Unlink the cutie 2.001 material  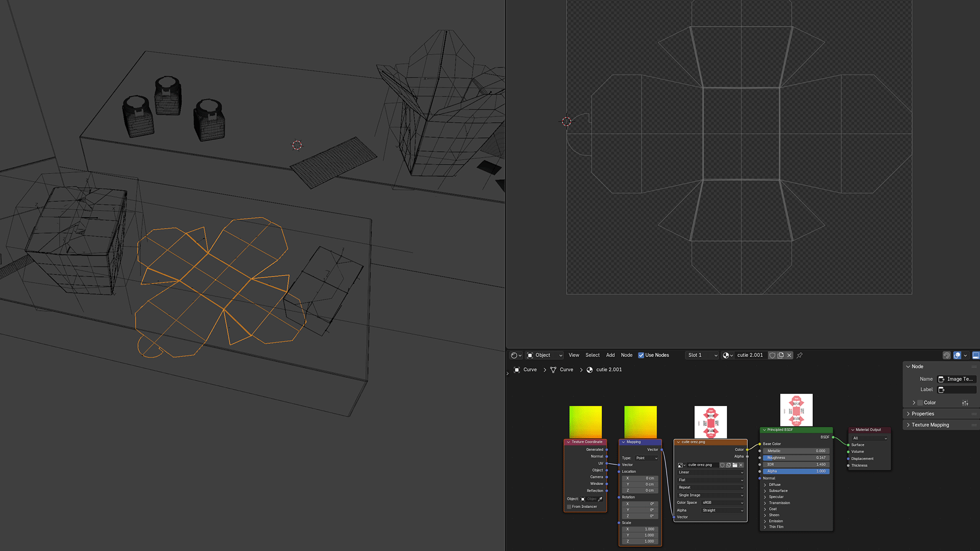point(789,355)
